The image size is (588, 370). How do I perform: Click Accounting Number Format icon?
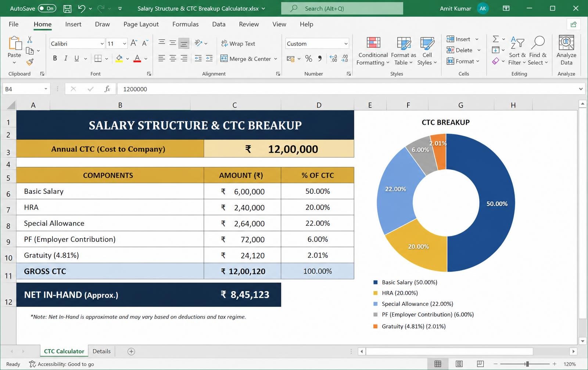pos(290,58)
